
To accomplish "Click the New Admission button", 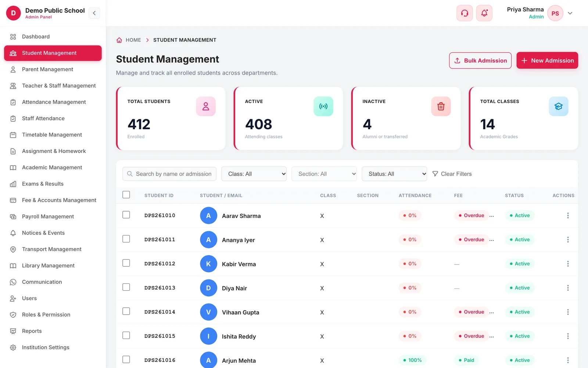I will tap(547, 60).
